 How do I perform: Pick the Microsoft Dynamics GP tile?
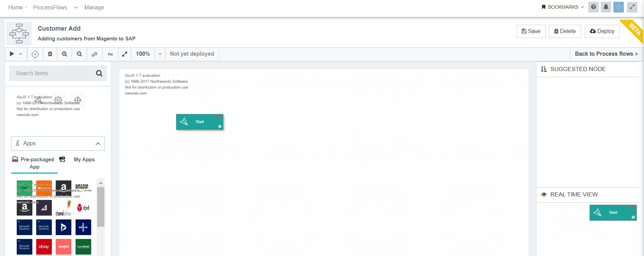[24, 227]
